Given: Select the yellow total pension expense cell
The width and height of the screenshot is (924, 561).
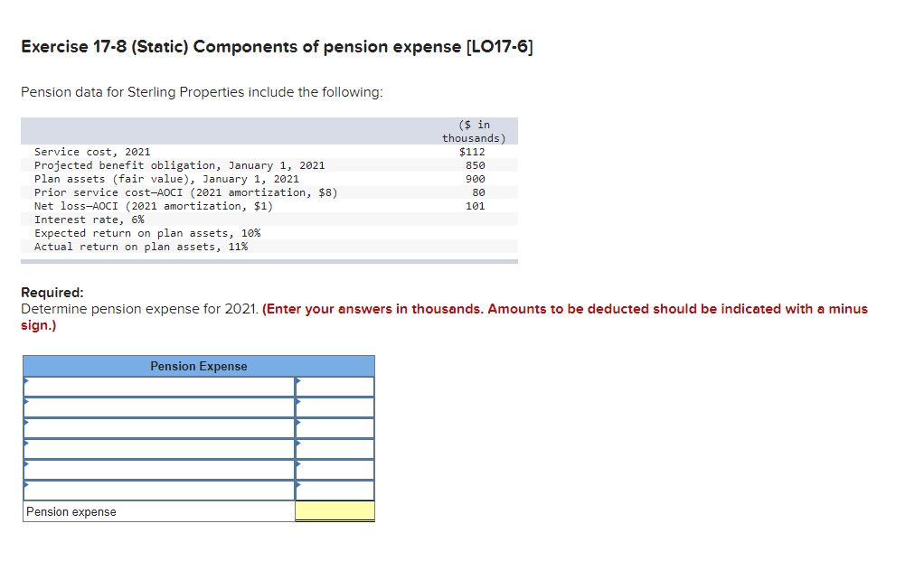Looking at the screenshot, I should [x=335, y=510].
